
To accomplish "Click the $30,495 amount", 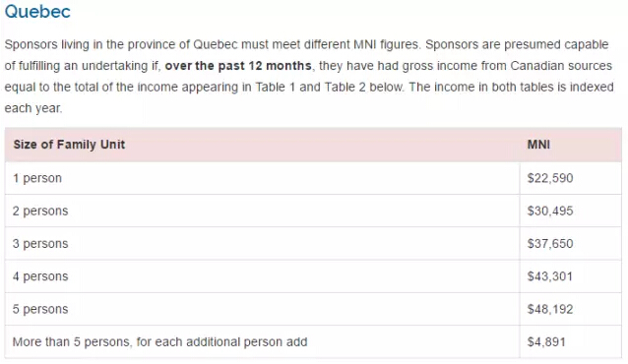I will (550, 212).
